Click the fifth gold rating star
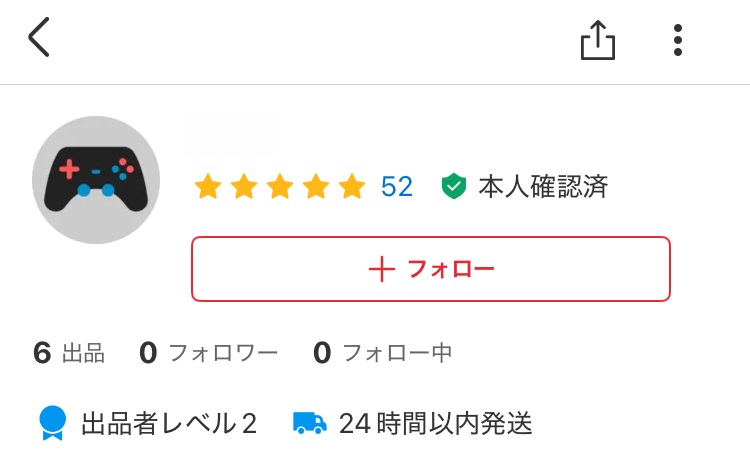This screenshot has height=471, width=750. [351, 187]
